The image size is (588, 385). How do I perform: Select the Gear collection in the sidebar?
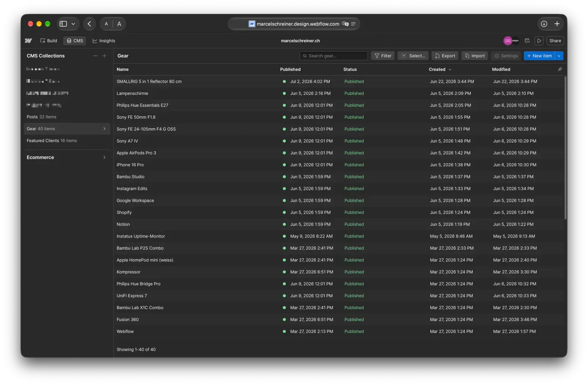67,129
